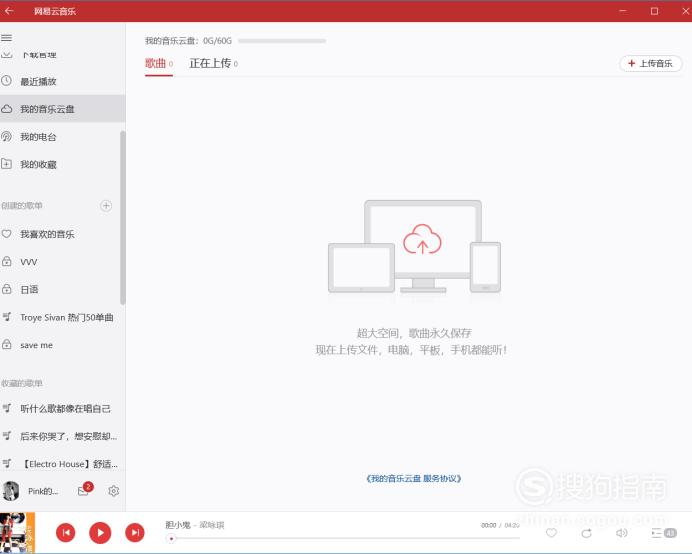Click the lock icon beside save me
The width and height of the screenshot is (692, 554).
[6, 344]
